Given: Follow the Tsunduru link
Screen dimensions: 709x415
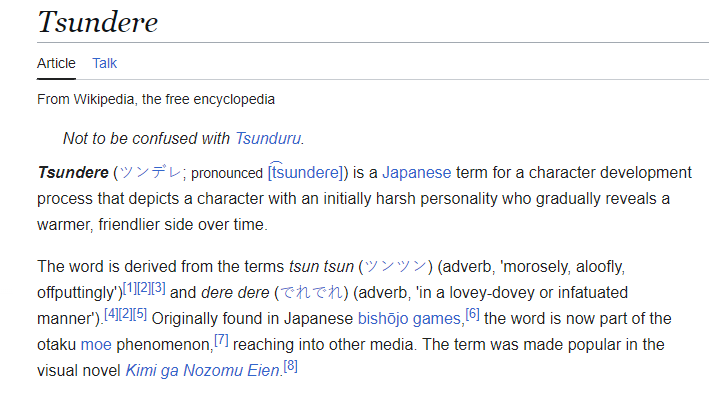Looking at the screenshot, I should (268, 138).
